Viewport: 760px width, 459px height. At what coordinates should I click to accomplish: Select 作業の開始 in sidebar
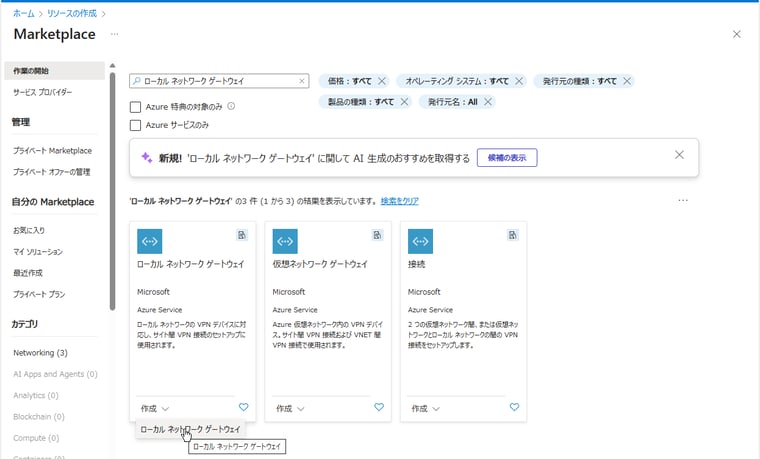[54, 71]
